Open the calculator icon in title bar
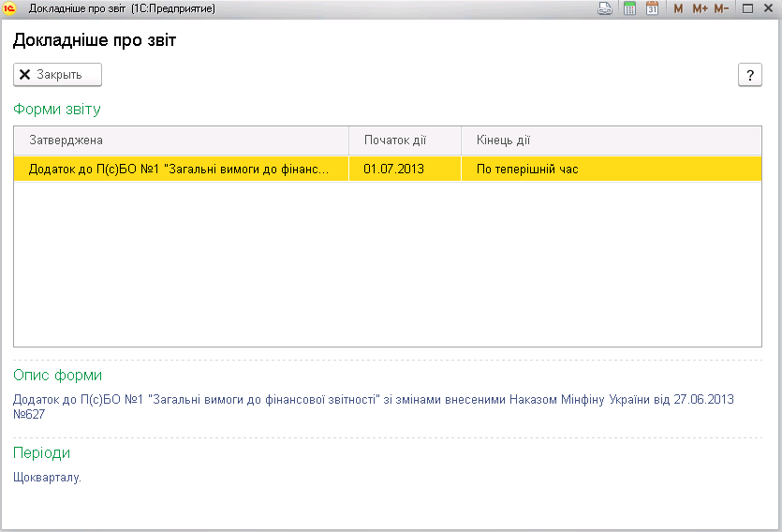Screen dimensions: 782x532 pyautogui.click(x=630, y=8)
